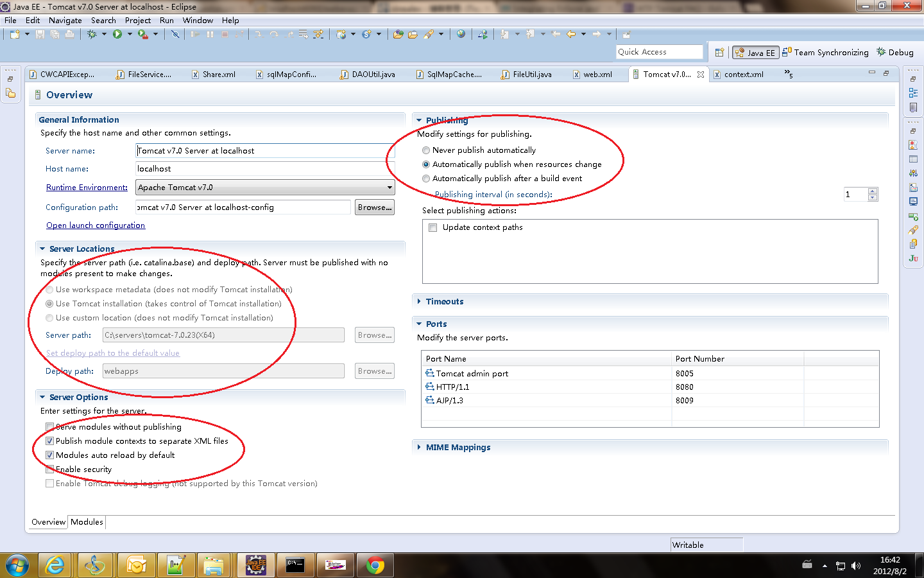Open Google Chrome from the taskbar
Viewport: 924px width, 578px height.
(x=375, y=565)
